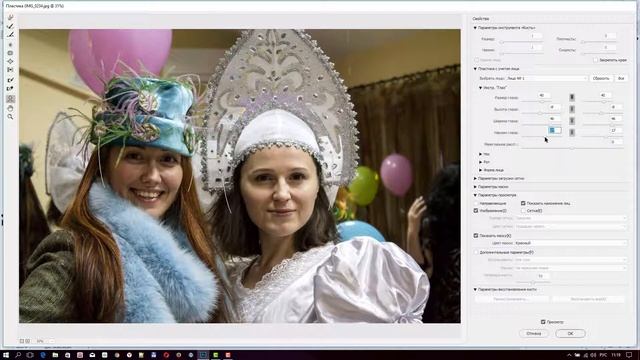This screenshot has height=360, width=640.
Task: Open the Windows Start menu
Action: pyautogui.click(x=6, y=355)
